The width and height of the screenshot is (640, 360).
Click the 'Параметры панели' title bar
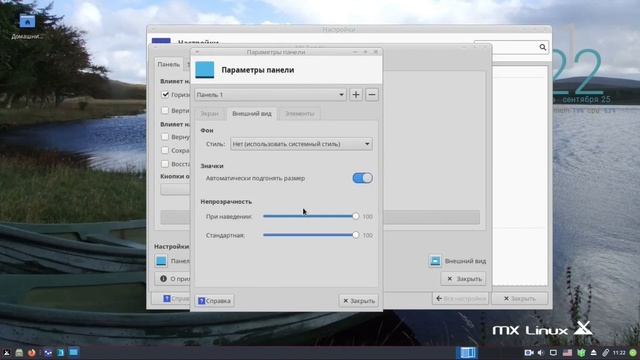(287, 52)
